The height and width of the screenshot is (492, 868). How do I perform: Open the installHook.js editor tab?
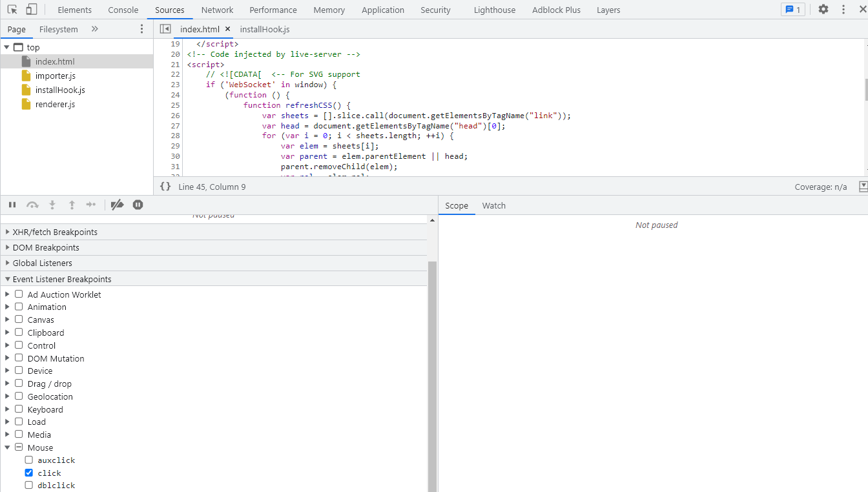click(265, 29)
